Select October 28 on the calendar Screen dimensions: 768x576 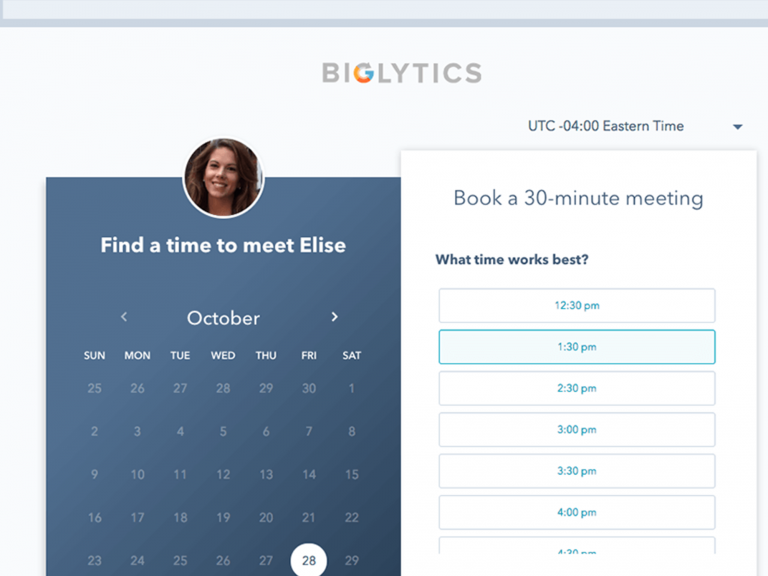[309, 560]
